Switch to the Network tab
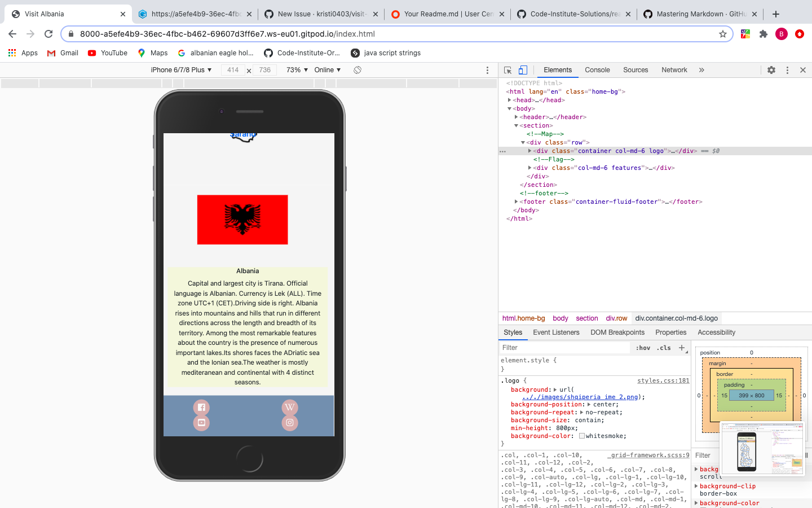 pos(674,70)
